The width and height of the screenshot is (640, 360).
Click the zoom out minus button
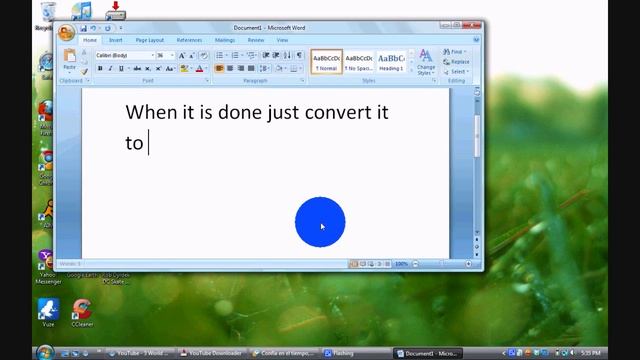[415, 264]
